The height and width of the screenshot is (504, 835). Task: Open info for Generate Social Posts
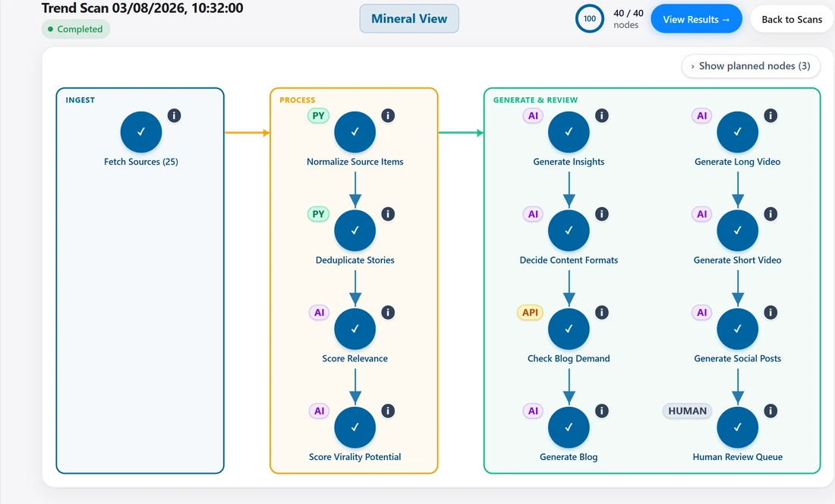[x=770, y=313]
